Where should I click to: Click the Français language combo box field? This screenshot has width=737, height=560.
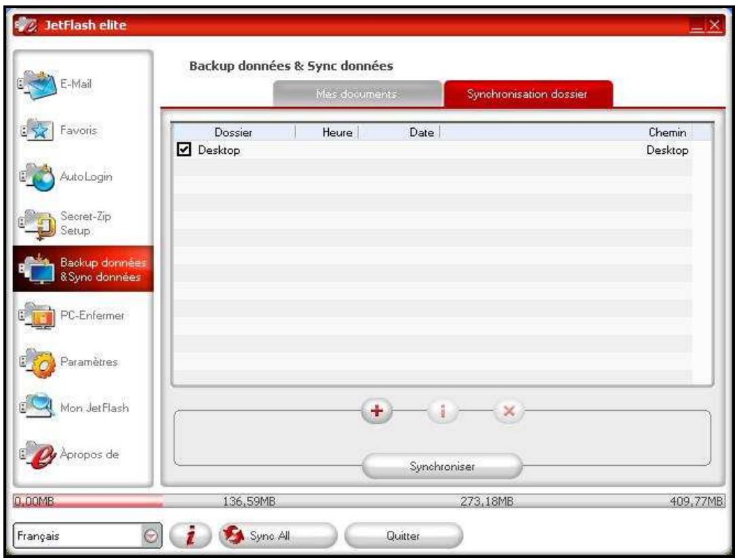[x=87, y=536]
